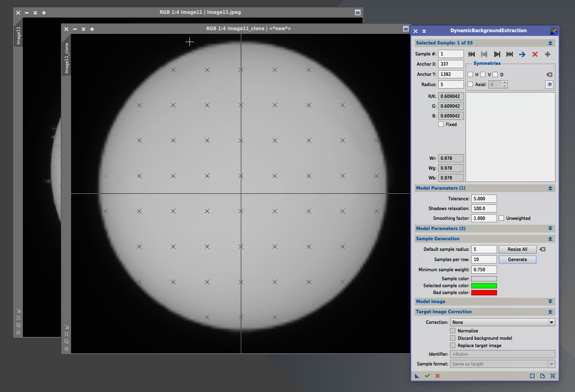
Task: Click the Minimum sample weight field
Action: (x=484, y=270)
